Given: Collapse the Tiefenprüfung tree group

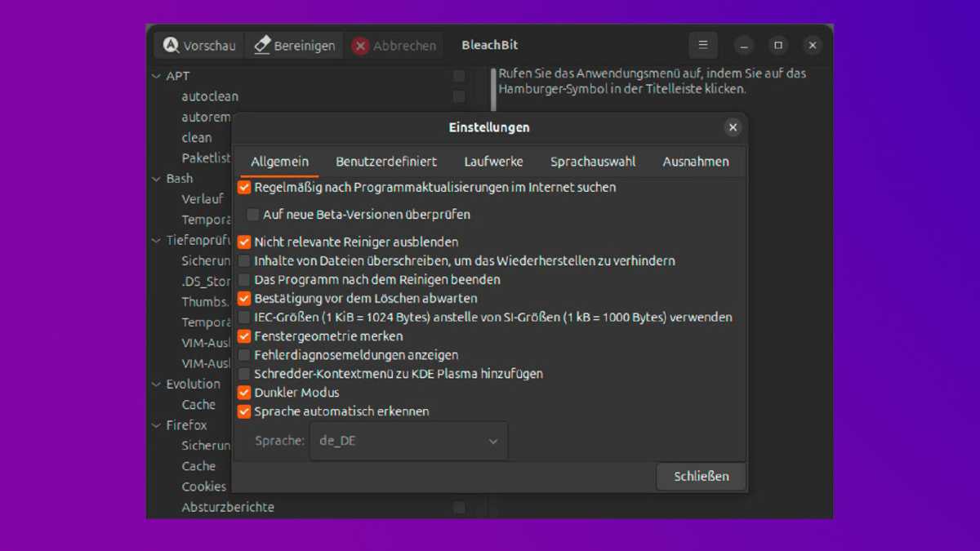Looking at the screenshot, I should [156, 240].
